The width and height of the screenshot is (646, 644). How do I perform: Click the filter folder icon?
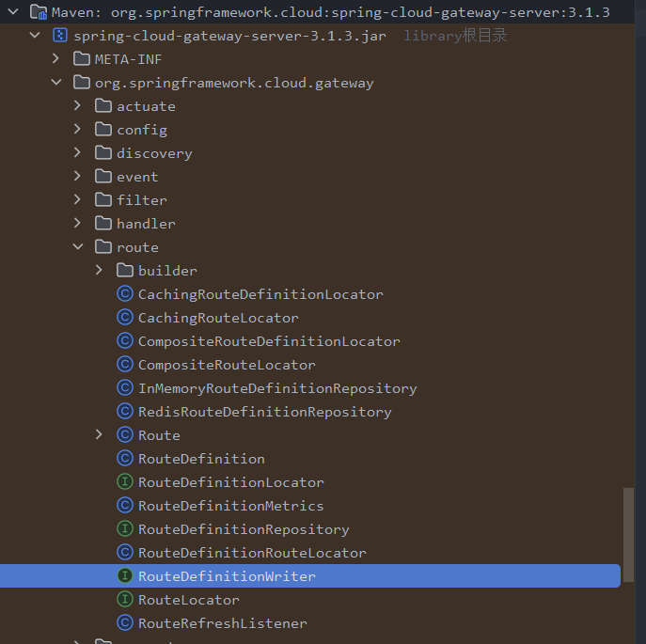pyautogui.click(x=103, y=200)
